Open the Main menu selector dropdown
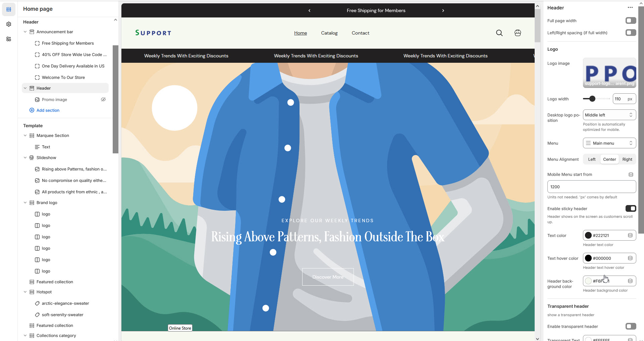Screen dimensions: 644x341 [609, 143]
